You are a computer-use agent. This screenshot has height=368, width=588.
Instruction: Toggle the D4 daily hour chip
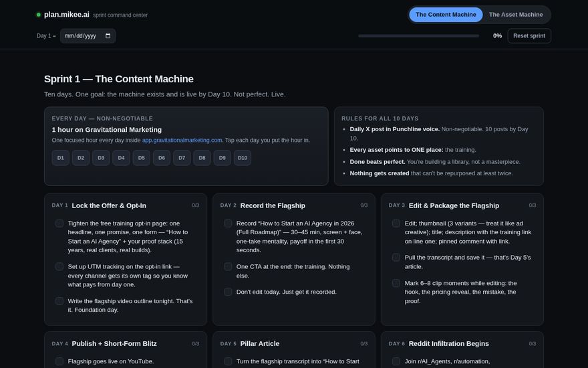pyautogui.click(x=121, y=158)
